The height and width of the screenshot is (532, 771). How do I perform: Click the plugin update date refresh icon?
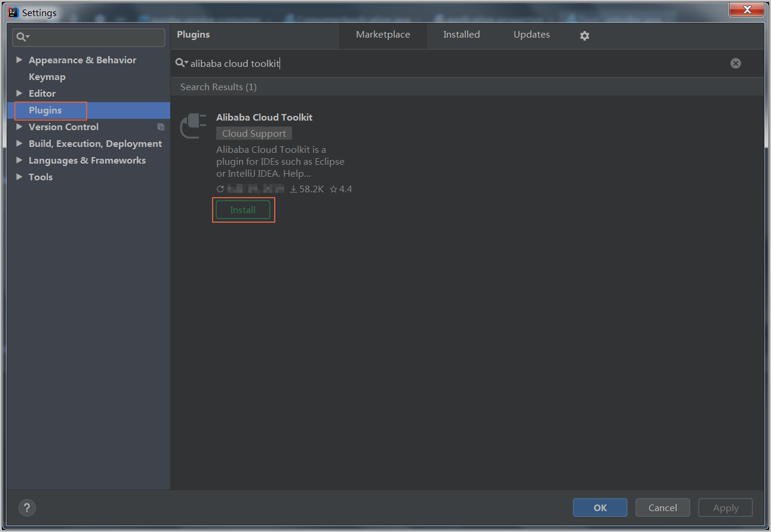tap(220, 189)
